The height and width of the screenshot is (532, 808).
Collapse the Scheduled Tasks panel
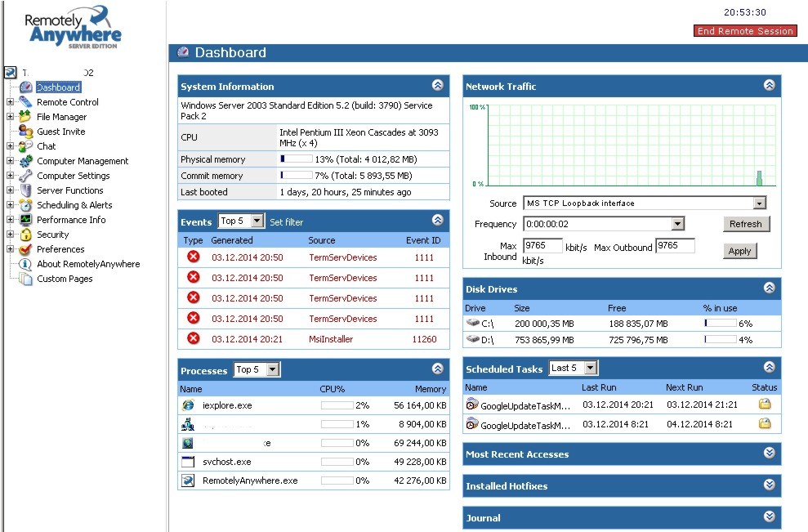pos(770,367)
